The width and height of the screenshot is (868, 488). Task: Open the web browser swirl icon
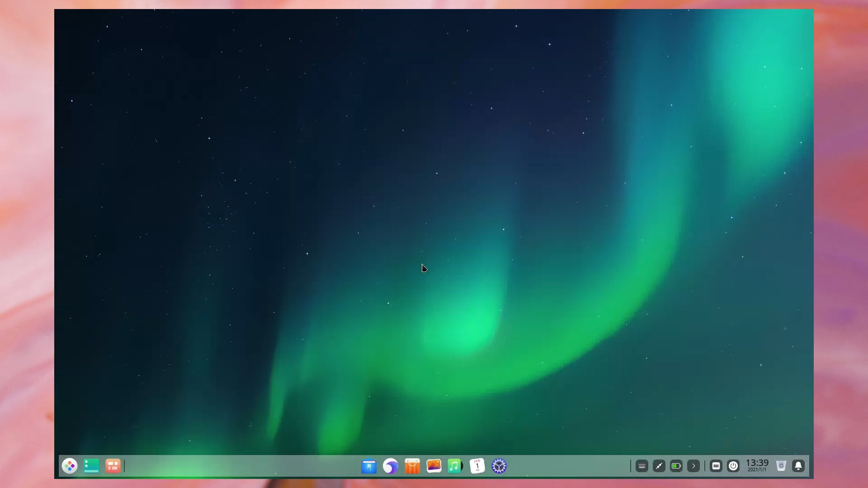tap(391, 466)
